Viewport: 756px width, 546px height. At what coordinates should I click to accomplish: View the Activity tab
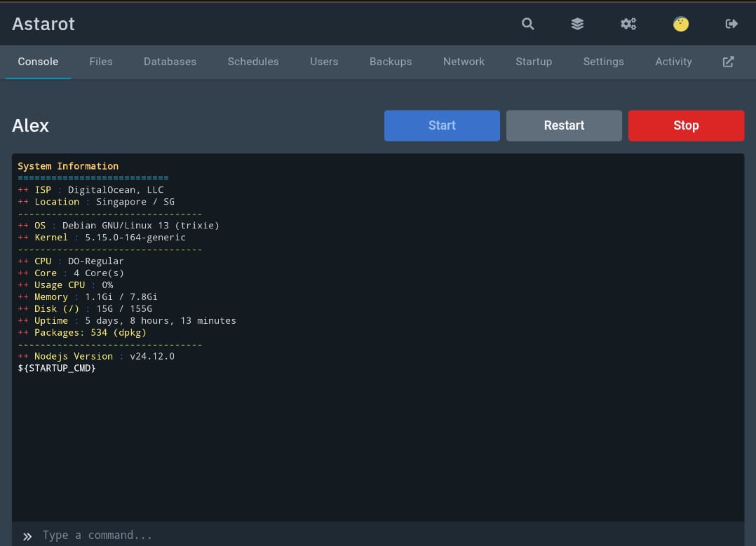click(673, 62)
